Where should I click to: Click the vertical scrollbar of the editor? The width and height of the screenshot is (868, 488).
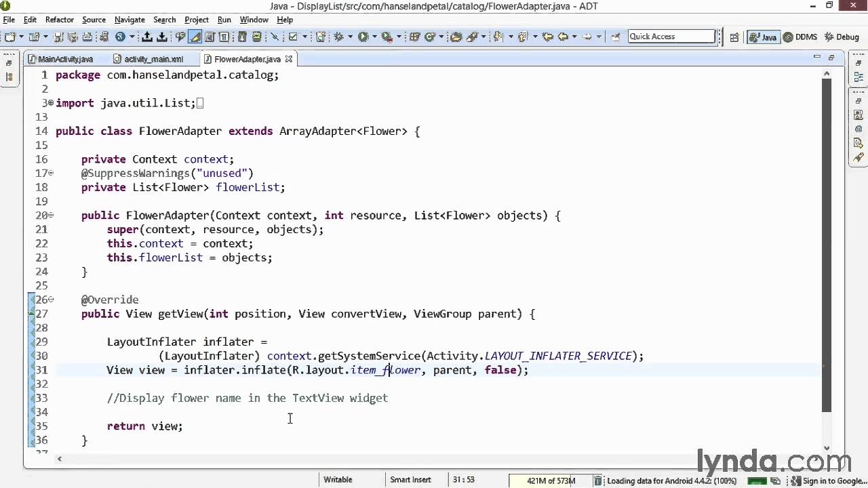tap(827, 245)
